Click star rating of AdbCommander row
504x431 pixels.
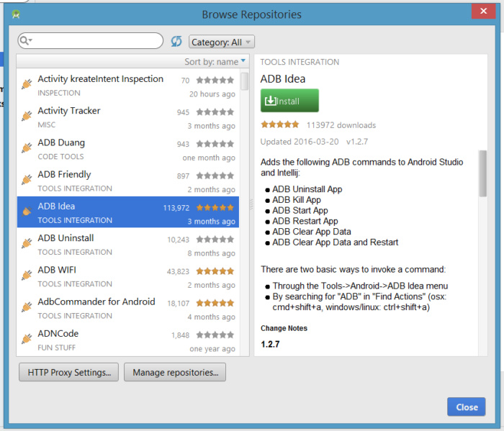point(215,303)
